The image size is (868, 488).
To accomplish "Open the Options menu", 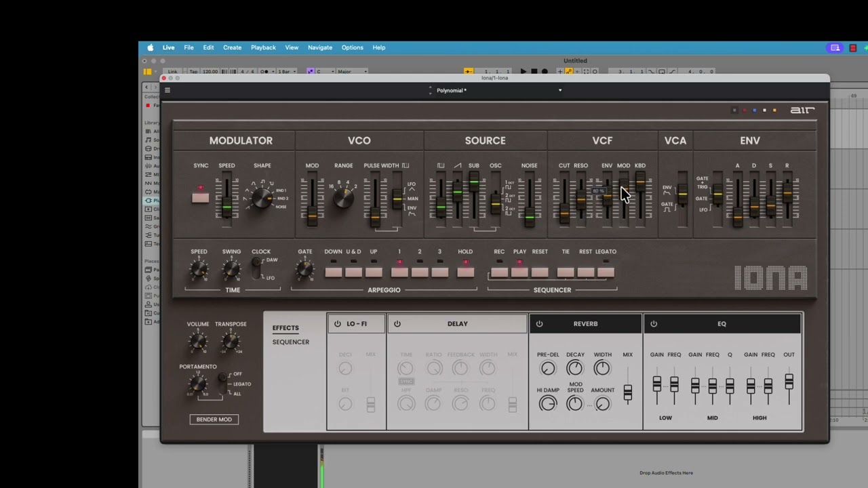I will tap(352, 47).
